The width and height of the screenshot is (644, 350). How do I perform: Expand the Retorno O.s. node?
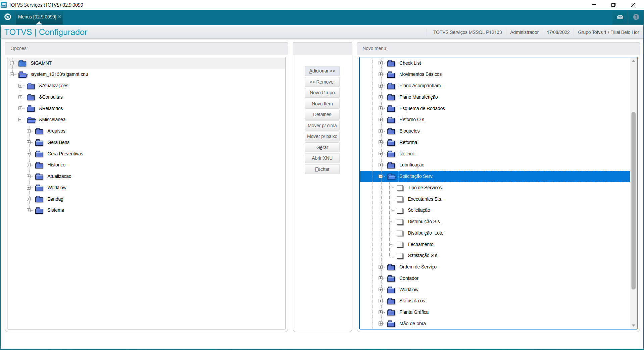coord(381,119)
